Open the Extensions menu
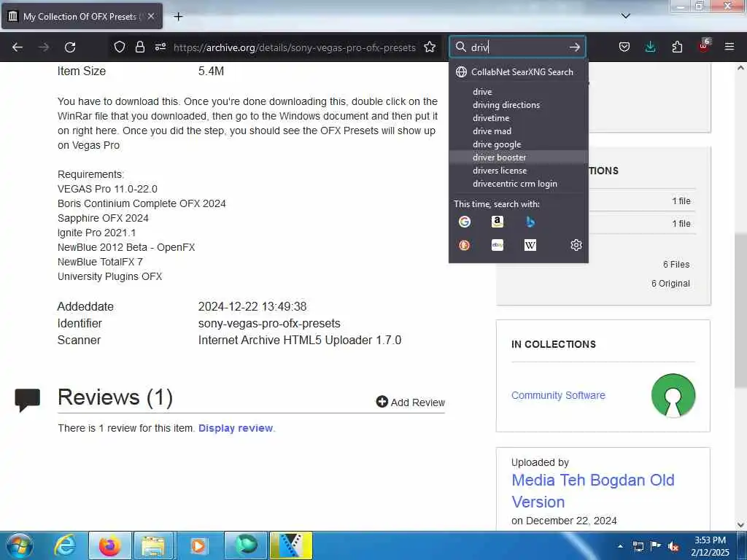Image resolution: width=747 pixels, height=560 pixels. pos(677,47)
